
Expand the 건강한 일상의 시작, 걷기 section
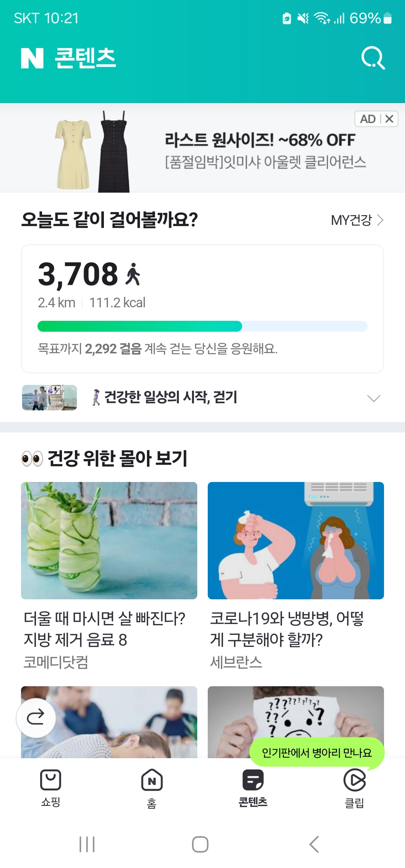[373, 398]
